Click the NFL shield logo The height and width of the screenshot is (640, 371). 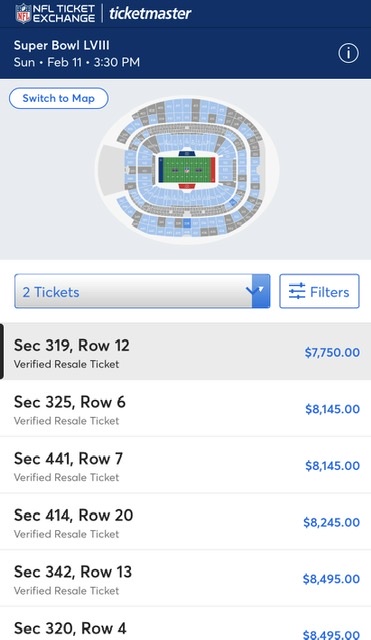click(23, 13)
